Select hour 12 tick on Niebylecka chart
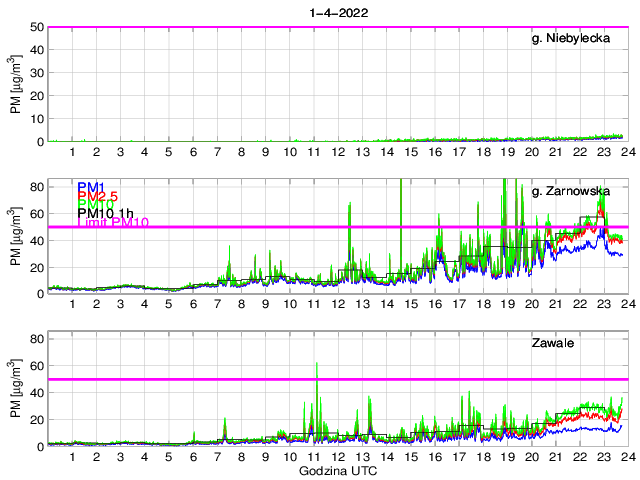 [338, 152]
